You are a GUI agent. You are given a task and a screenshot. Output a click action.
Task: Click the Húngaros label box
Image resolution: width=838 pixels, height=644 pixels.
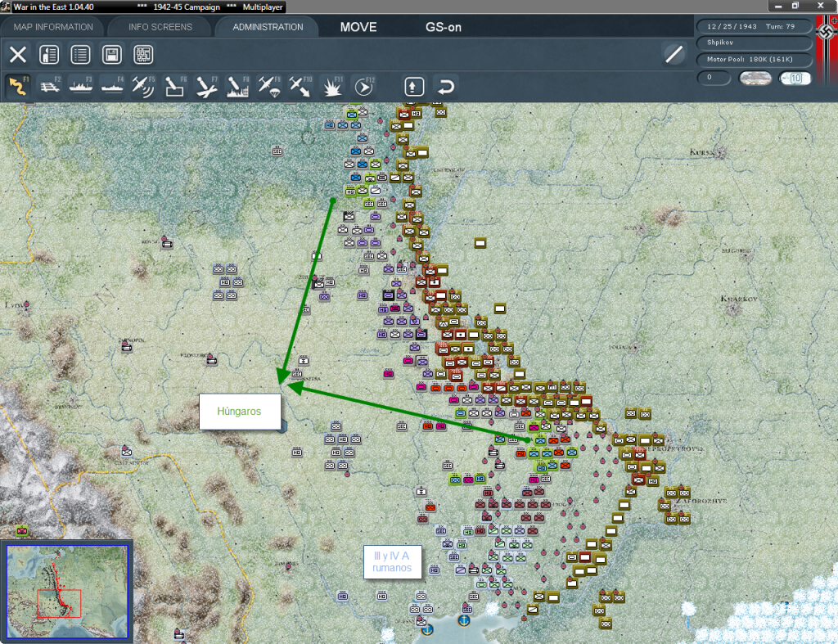pyautogui.click(x=240, y=412)
